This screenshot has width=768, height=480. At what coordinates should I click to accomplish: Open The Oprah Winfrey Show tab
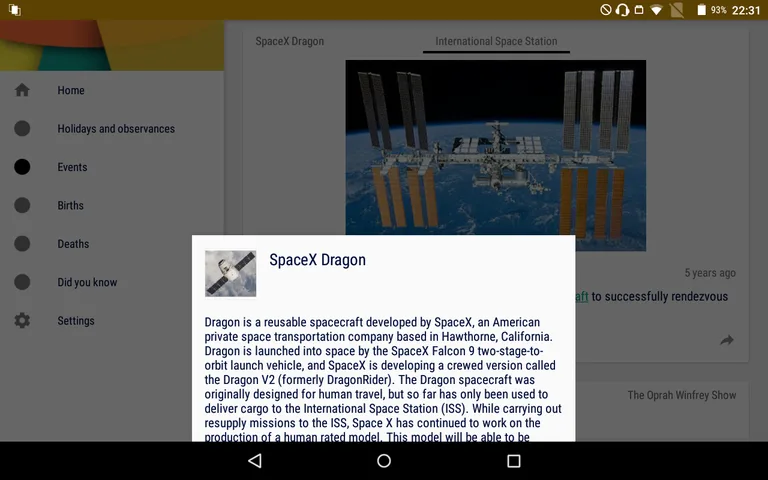(681, 395)
